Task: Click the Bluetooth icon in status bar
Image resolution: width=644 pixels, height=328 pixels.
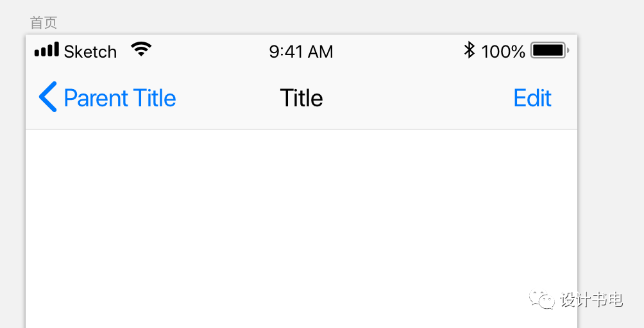Action: (x=469, y=51)
